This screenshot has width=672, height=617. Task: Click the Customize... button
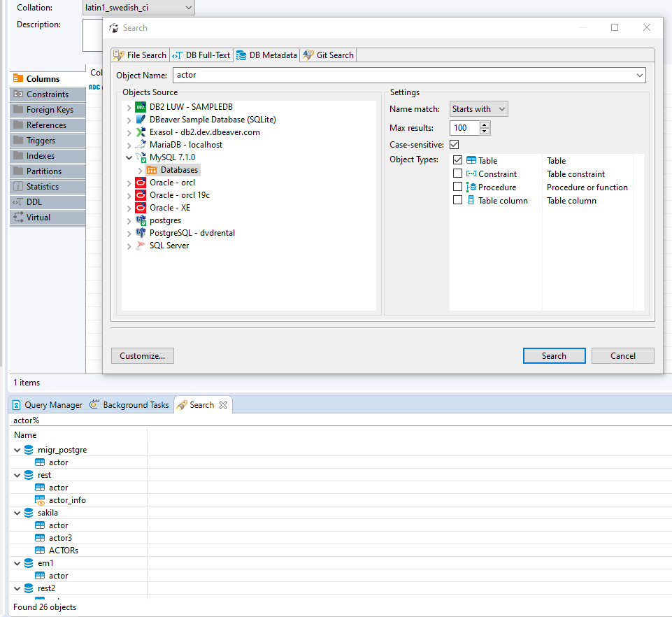point(142,355)
